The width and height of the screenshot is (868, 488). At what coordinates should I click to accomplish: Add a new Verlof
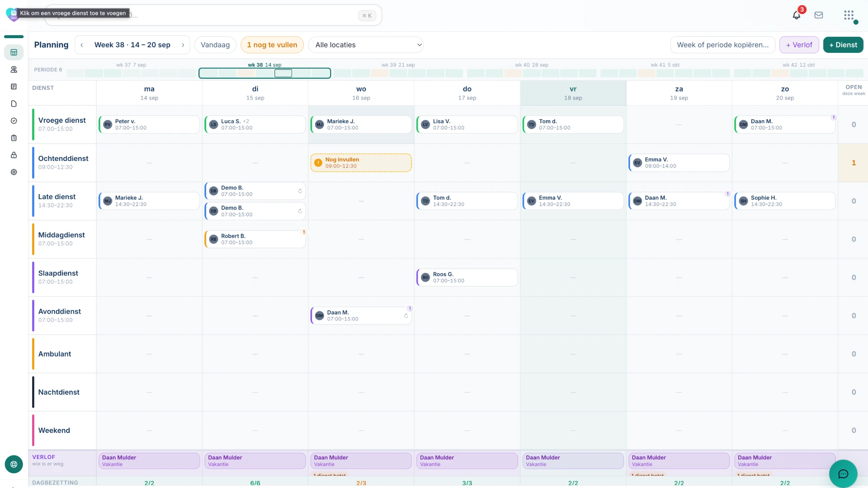[x=799, y=45]
